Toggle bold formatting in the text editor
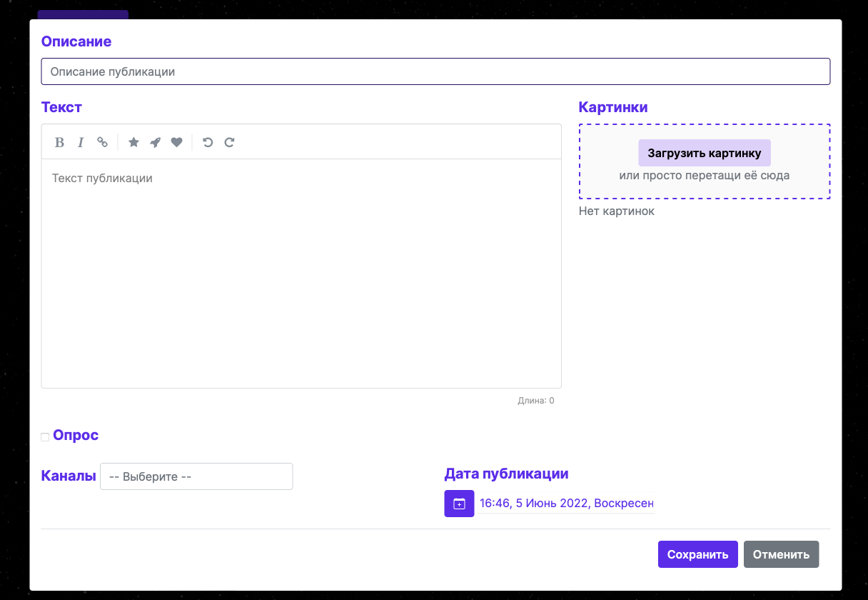Image resolution: width=868 pixels, height=600 pixels. tap(60, 142)
